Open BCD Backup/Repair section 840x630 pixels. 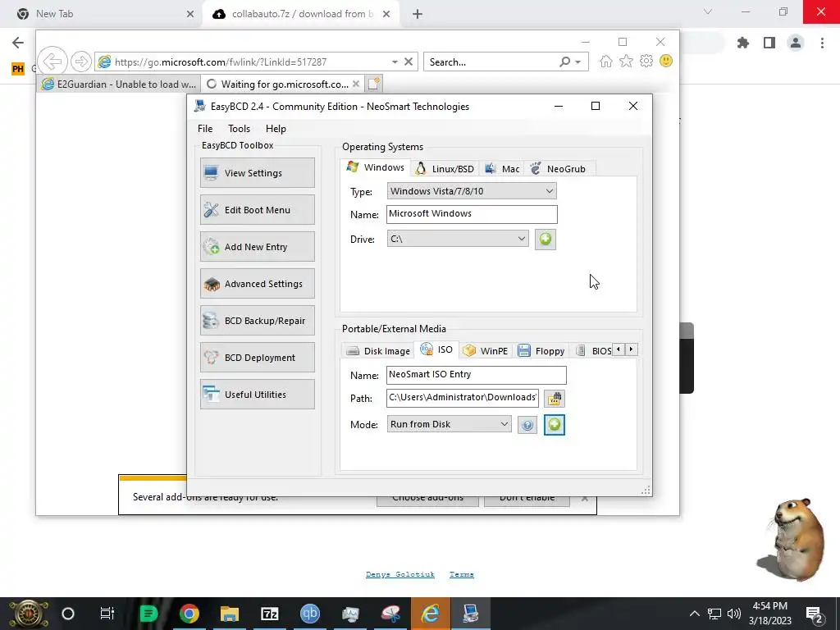[257, 321]
